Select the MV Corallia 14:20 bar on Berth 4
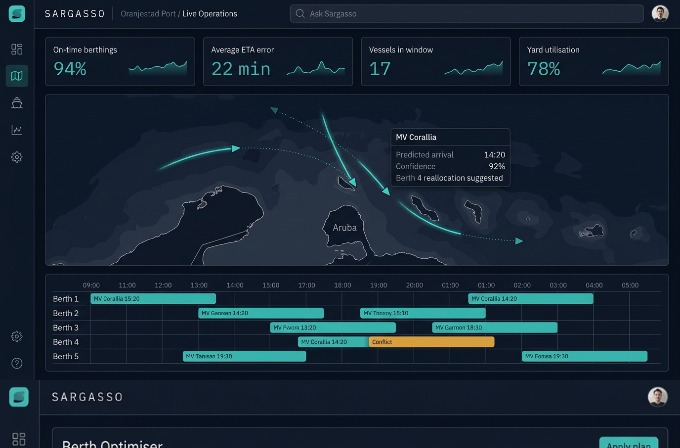The width and height of the screenshot is (680, 448). (x=333, y=342)
